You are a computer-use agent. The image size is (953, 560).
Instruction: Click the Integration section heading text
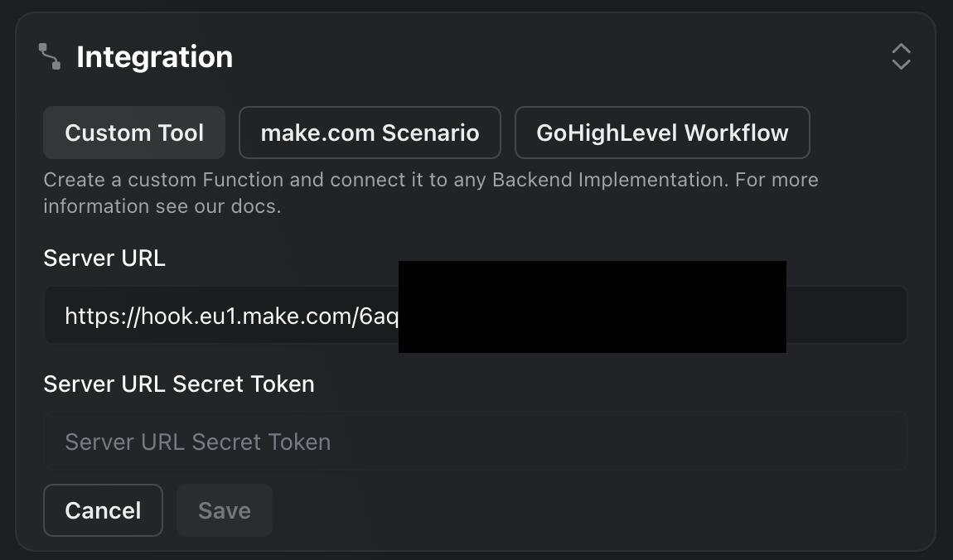tap(154, 57)
